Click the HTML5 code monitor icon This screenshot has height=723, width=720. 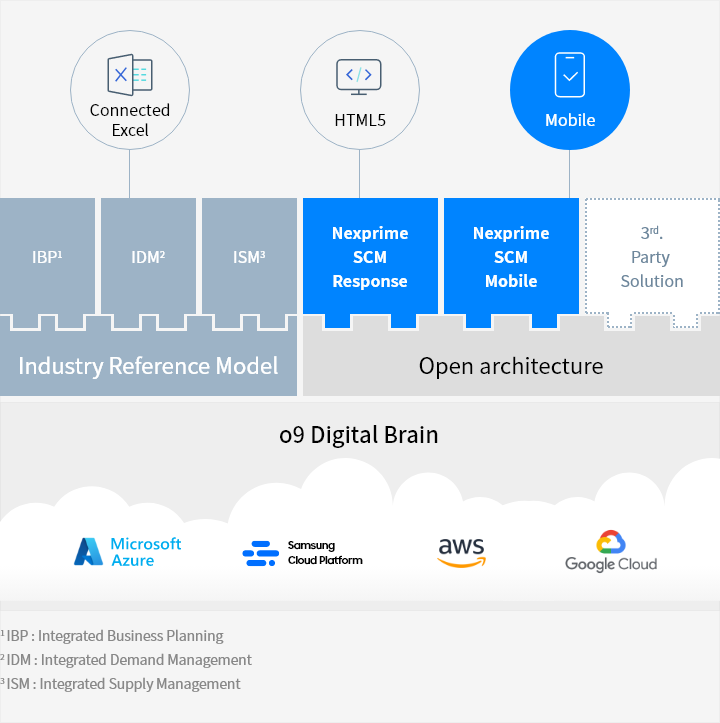click(x=359, y=76)
